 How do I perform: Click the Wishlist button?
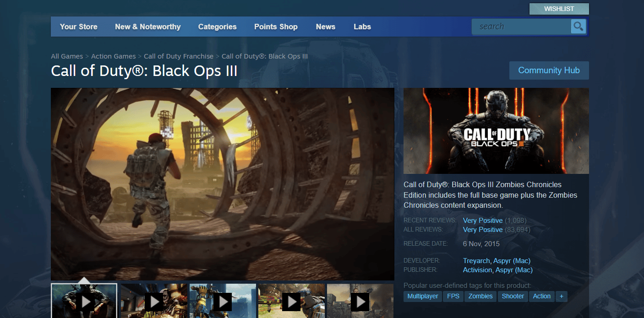[x=559, y=9]
